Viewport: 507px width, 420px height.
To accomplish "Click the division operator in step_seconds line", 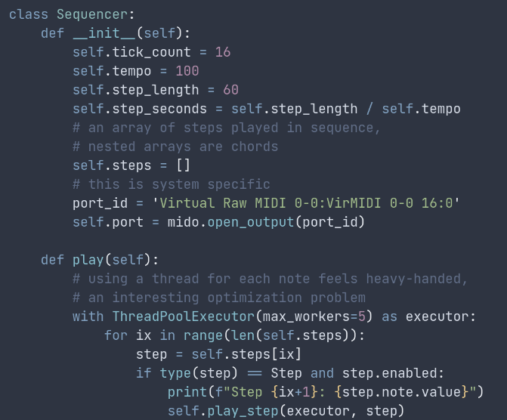I will 369,109.
